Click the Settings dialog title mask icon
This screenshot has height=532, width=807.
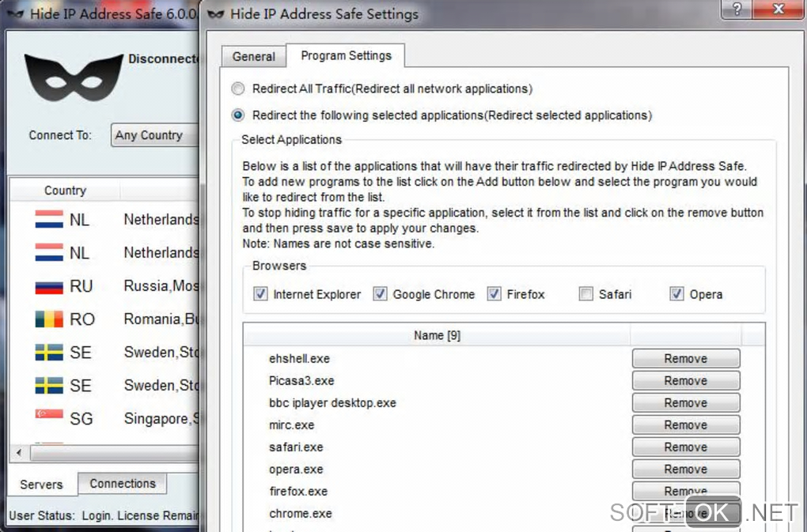click(215, 14)
